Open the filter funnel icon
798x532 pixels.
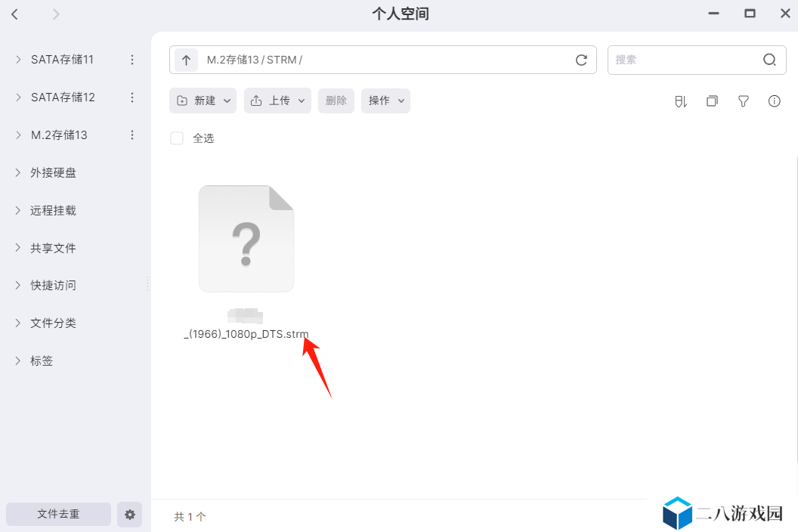coord(743,101)
